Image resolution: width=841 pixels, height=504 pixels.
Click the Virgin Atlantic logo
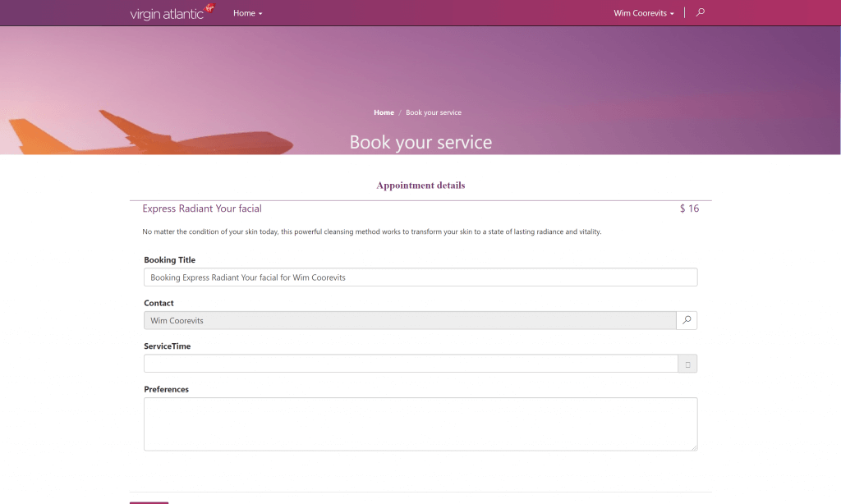coord(172,12)
